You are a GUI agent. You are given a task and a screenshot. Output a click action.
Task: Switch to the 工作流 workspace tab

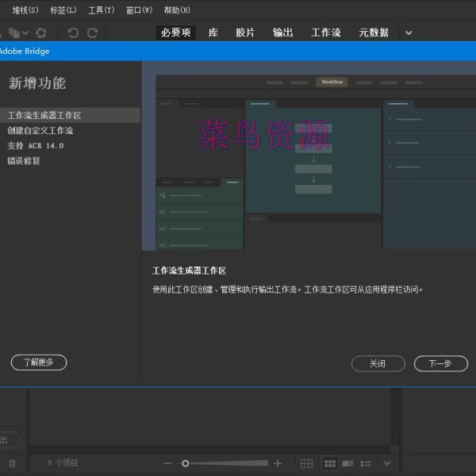(325, 33)
